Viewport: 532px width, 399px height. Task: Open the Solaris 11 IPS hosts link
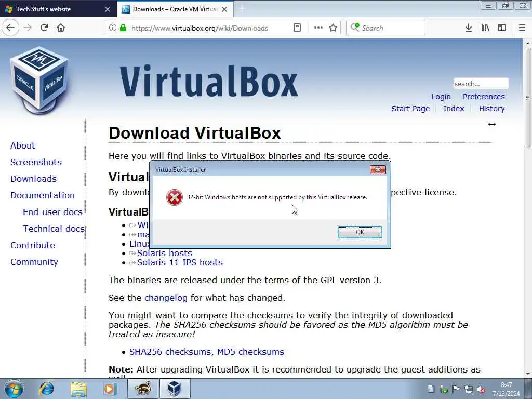click(180, 262)
